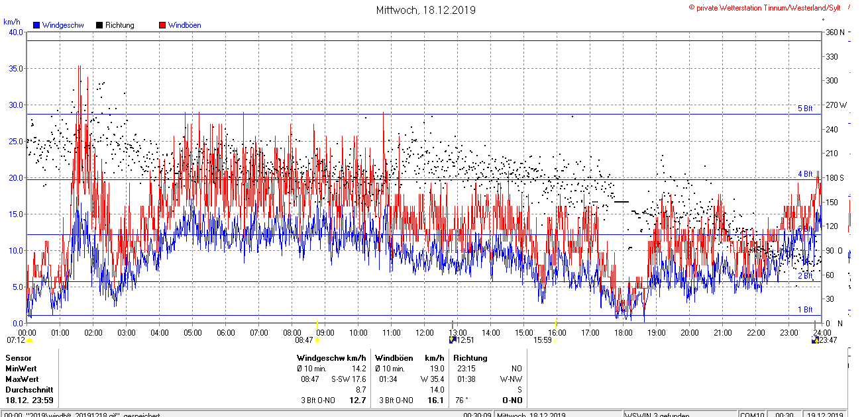The width and height of the screenshot is (868, 417).
Task: Click the 'Sensor' row header in the table
Action: click(18, 358)
